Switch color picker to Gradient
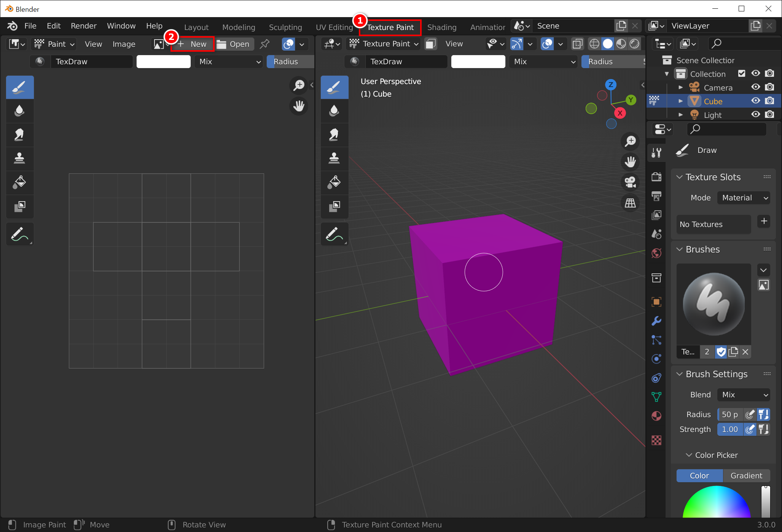The width and height of the screenshot is (782, 532). tap(746, 476)
